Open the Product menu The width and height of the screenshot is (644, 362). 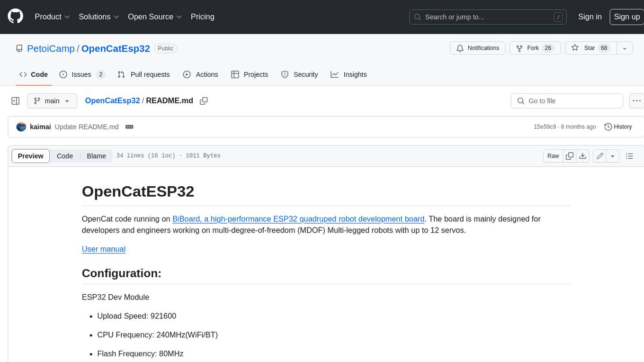click(52, 17)
